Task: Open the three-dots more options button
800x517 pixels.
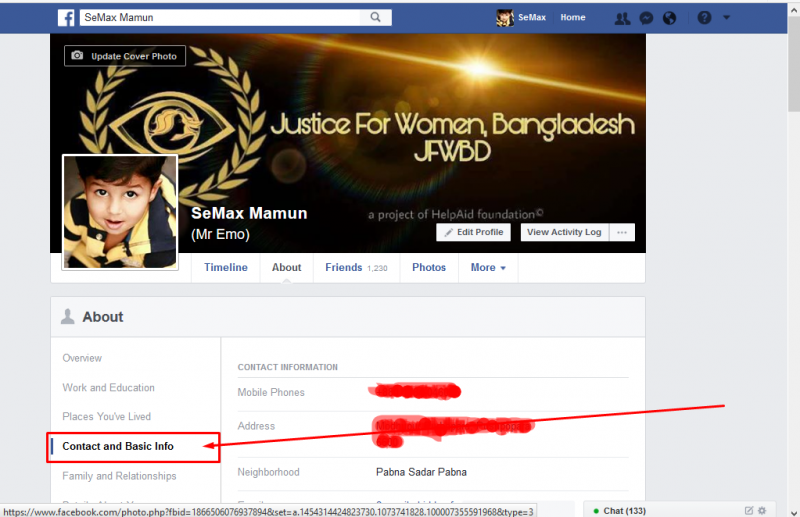Action: pyautogui.click(x=622, y=232)
